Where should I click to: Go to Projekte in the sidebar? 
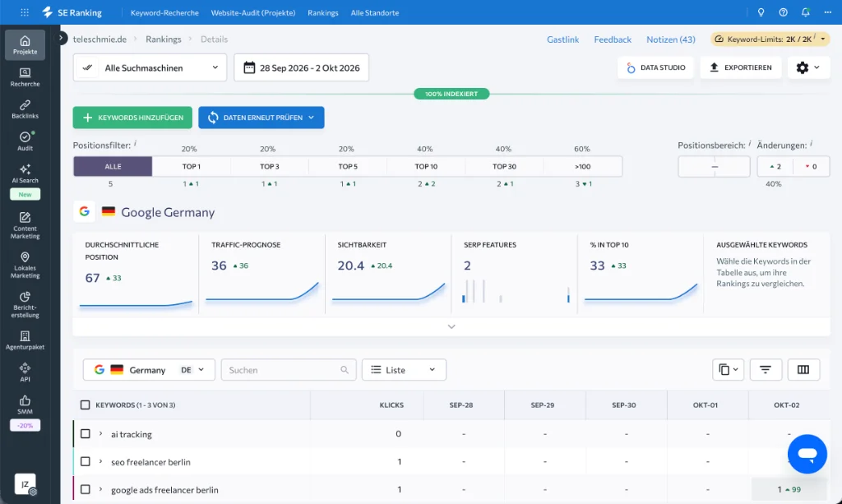pyautogui.click(x=25, y=45)
